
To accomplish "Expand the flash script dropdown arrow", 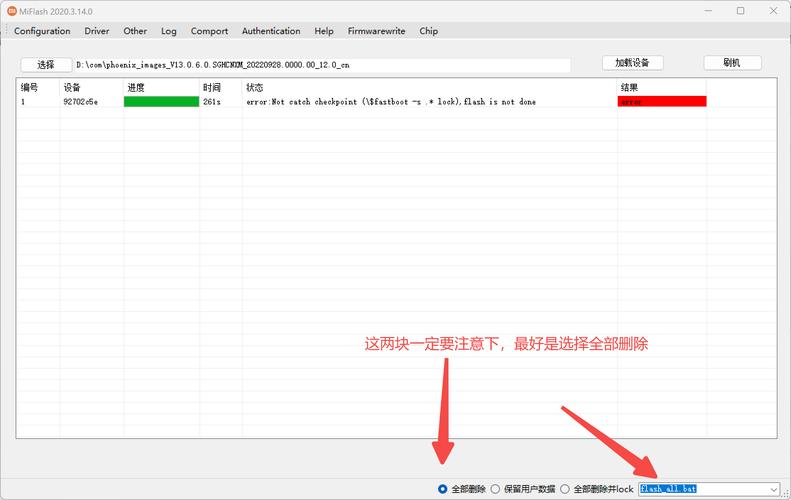I will click(773, 489).
